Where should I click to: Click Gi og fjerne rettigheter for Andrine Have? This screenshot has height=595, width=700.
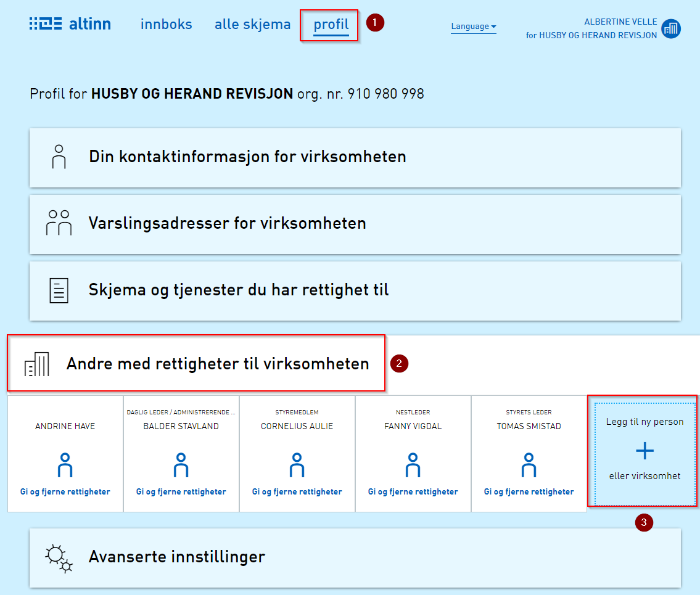tap(65, 492)
